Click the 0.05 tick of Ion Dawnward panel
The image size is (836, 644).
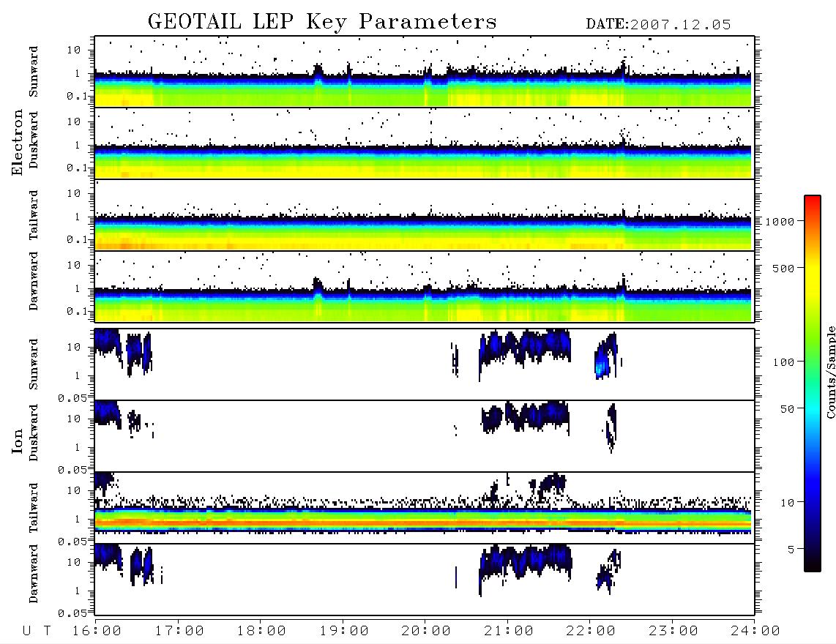pos(72,613)
